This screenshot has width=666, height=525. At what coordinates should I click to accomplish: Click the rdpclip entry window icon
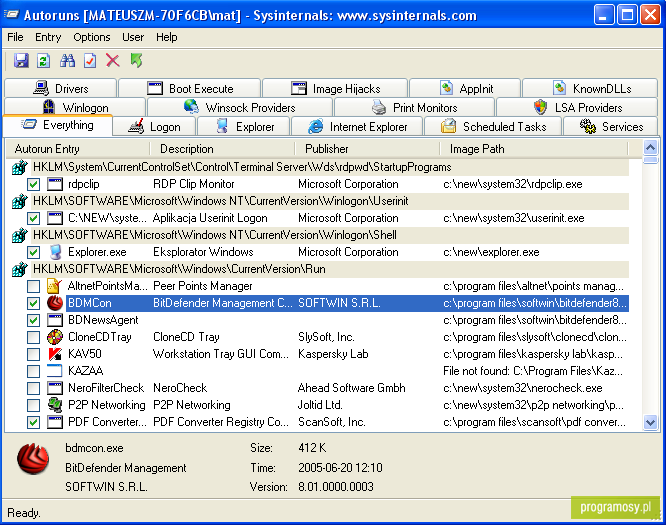pos(55,184)
